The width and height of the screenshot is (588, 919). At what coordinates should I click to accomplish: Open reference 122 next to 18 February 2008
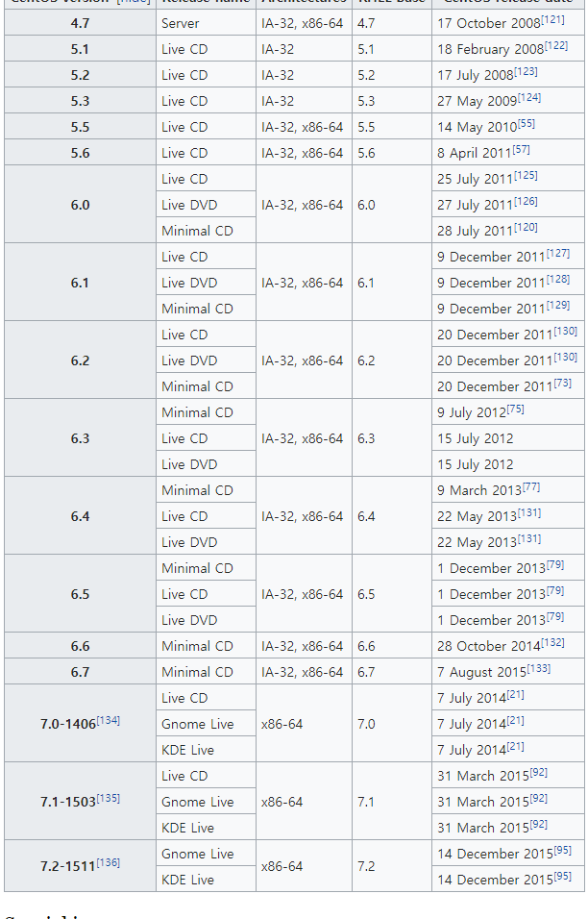(x=556, y=45)
